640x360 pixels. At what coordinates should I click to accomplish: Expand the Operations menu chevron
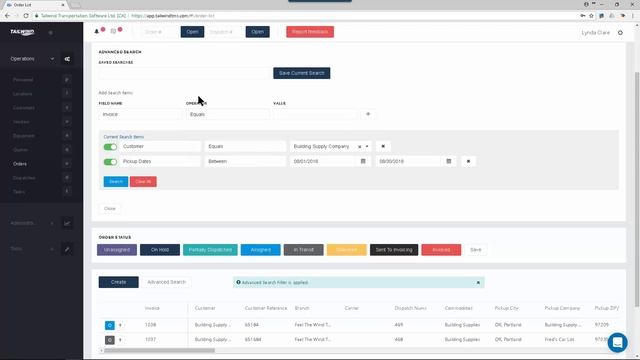52,59
